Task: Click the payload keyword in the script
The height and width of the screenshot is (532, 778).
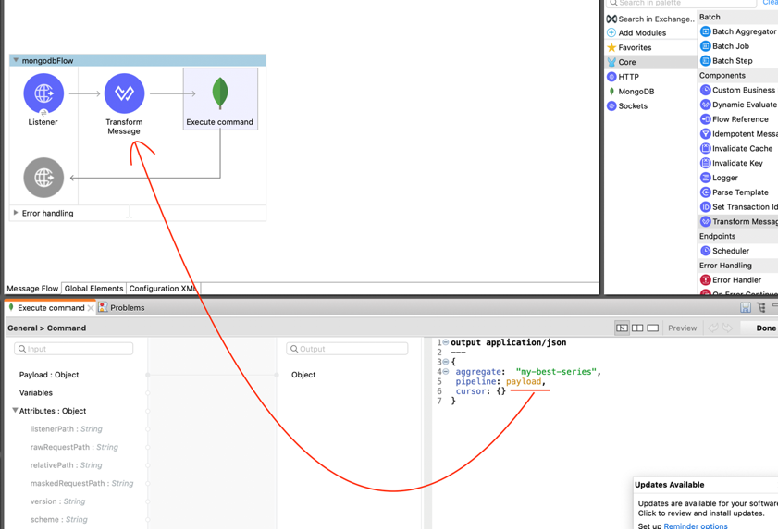Action: click(x=524, y=381)
